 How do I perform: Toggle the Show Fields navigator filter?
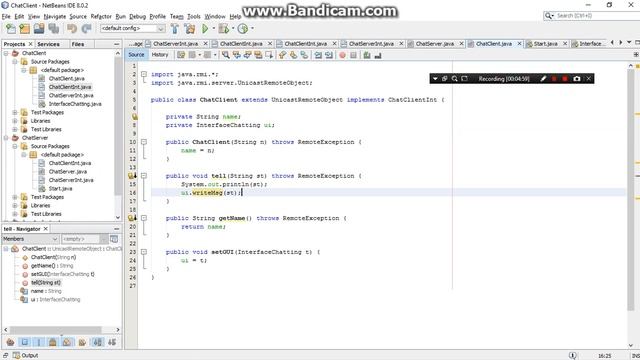pos(24,342)
